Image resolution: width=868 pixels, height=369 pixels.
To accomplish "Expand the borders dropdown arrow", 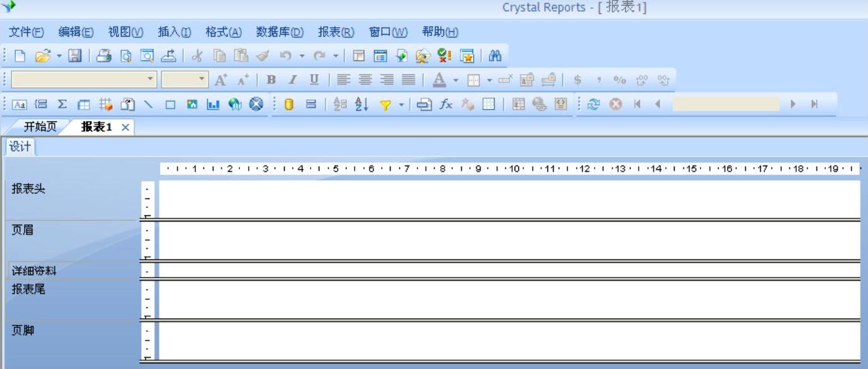I will click(489, 80).
